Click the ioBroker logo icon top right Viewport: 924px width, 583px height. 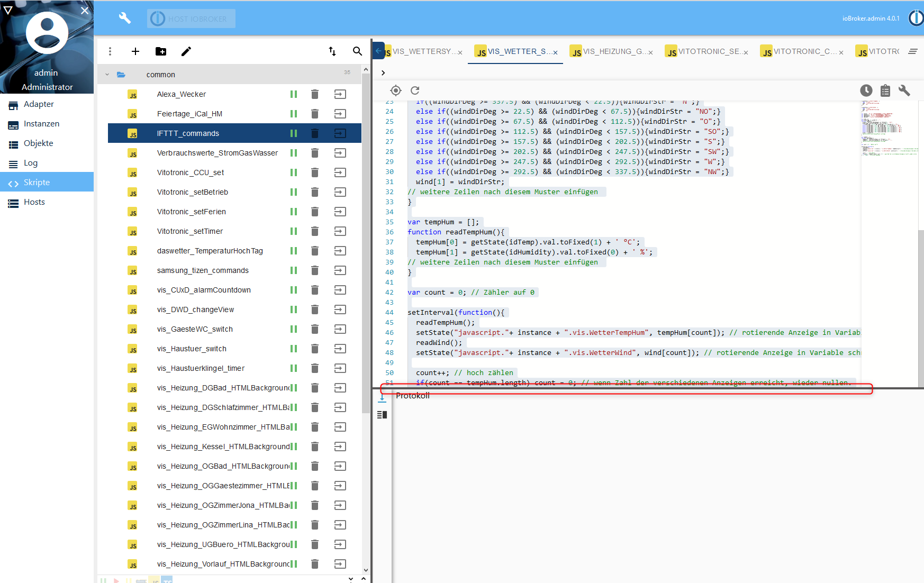click(917, 18)
